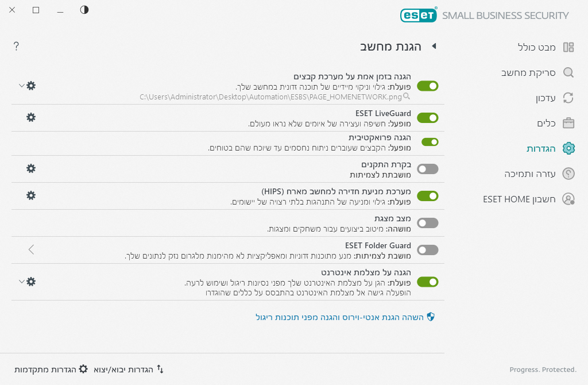588x385 pixels.
Task: Enable the ESET Folder Guard toggle
Action: click(x=427, y=250)
